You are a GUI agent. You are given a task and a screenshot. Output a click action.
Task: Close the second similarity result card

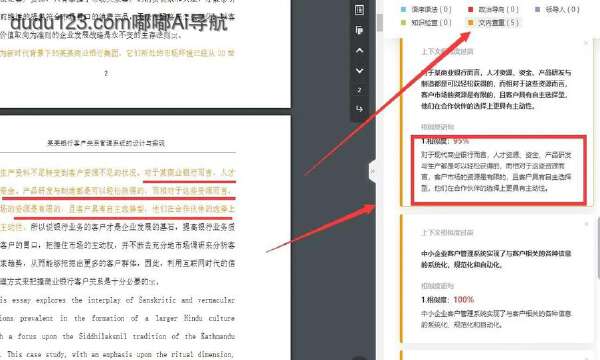point(586,224)
